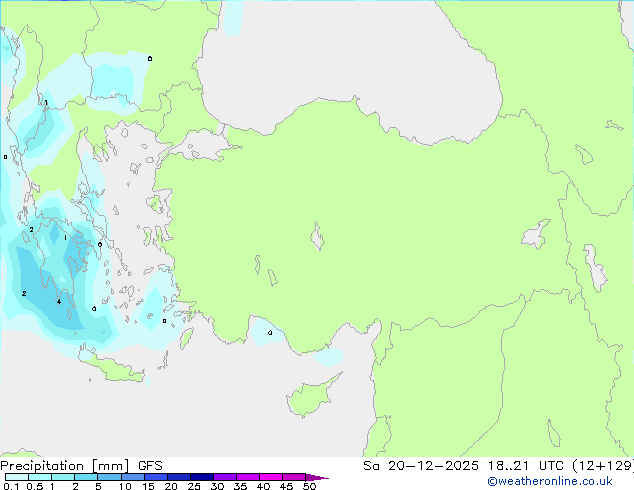This screenshot has width=634, height=490.
Task: Click the '15' legend tick label
Action: pos(148,486)
